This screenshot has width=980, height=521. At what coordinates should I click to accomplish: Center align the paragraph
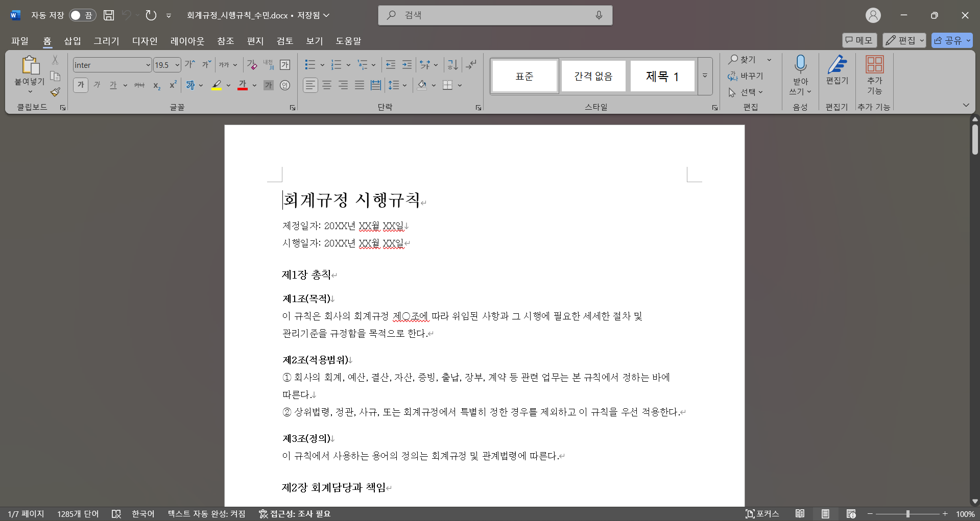[327, 85]
